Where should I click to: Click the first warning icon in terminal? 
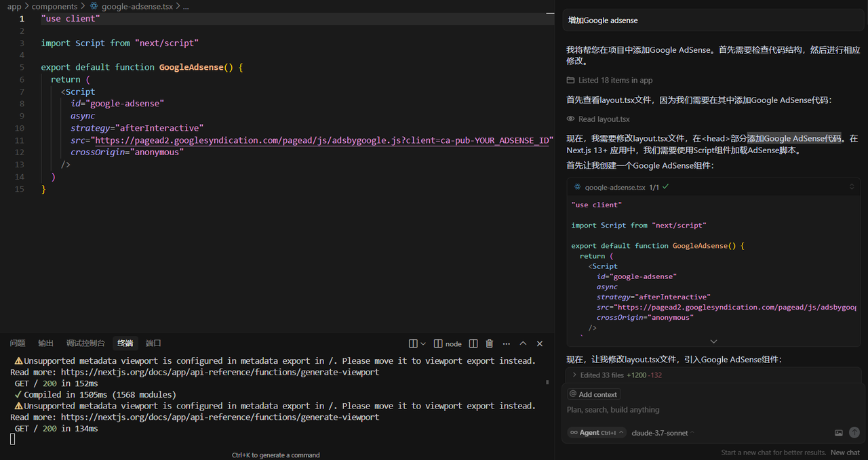click(x=19, y=361)
